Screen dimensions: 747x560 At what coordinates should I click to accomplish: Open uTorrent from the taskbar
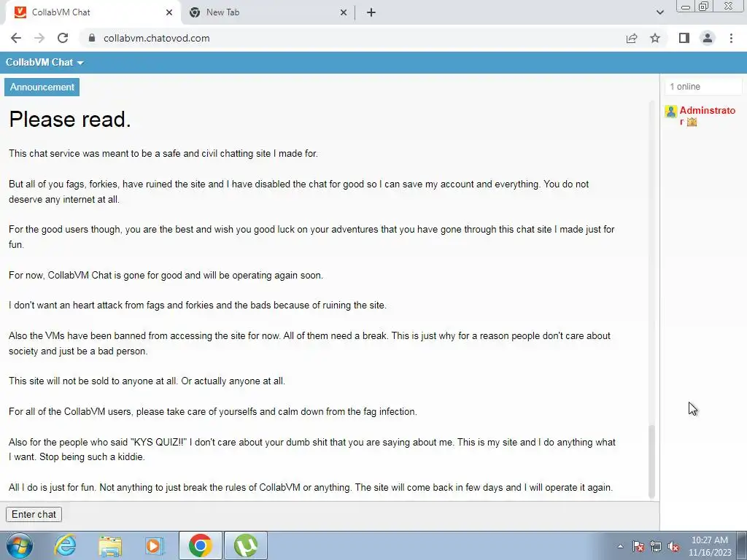coord(246,545)
